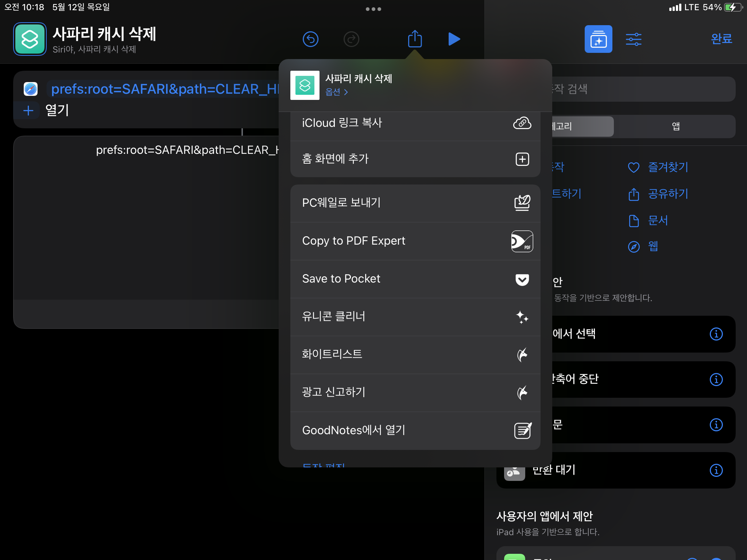Choose 유니콘 클리너

[x=415, y=317]
